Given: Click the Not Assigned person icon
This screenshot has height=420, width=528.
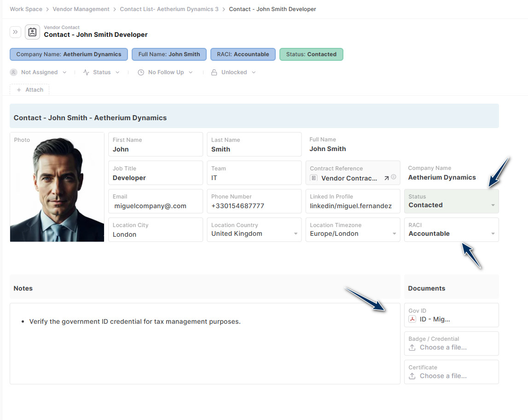Looking at the screenshot, I should tap(14, 72).
